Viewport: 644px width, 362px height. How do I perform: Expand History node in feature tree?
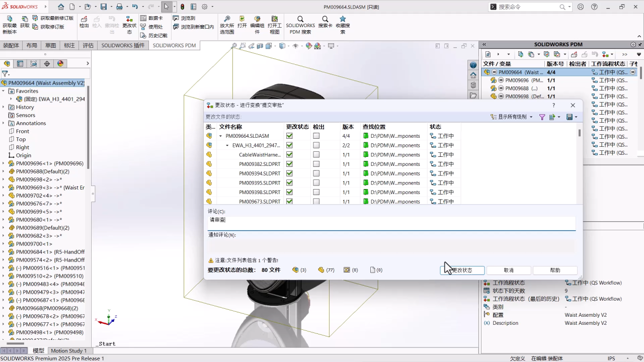click(x=4, y=107)
